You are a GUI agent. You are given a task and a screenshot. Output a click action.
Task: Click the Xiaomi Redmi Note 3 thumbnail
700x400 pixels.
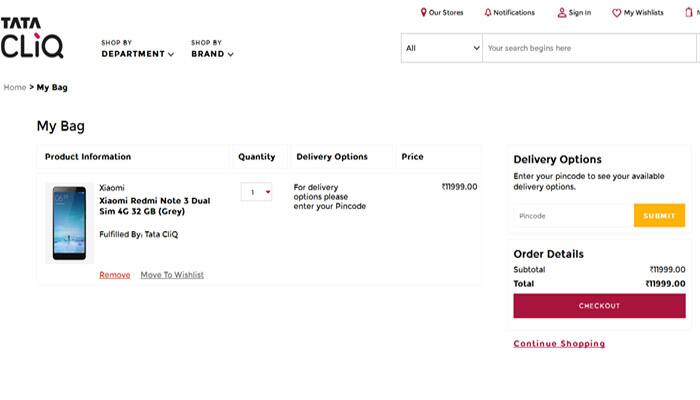tap(69, 223)
